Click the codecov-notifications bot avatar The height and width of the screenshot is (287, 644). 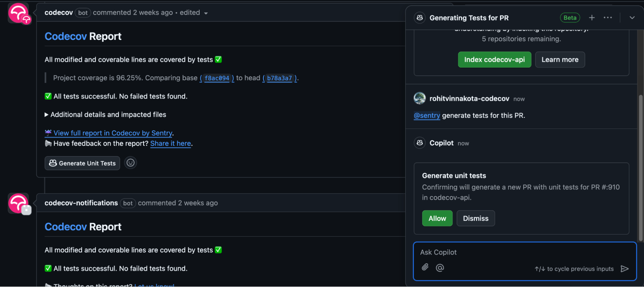(x=19, y=203)
